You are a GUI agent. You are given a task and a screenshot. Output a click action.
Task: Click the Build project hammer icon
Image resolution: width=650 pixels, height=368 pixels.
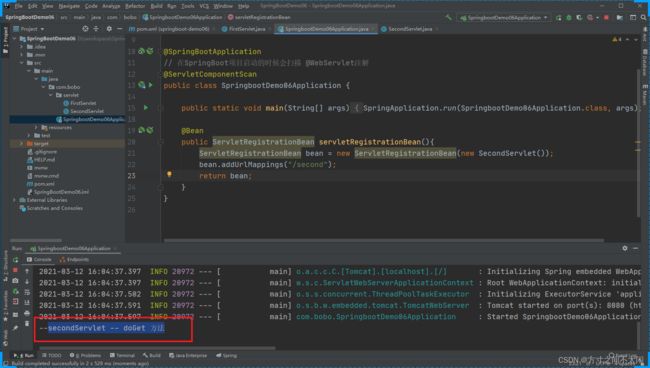(x=449, y=18)
